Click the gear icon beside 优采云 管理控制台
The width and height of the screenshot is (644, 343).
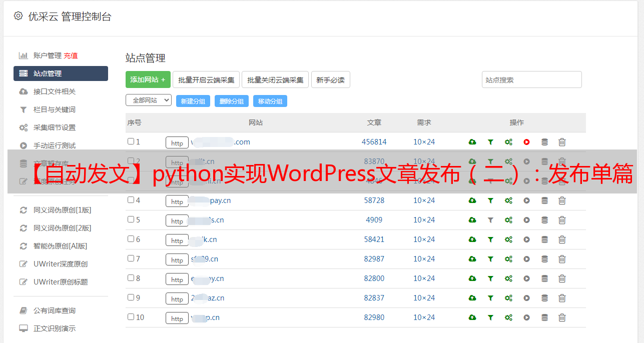(x=18, y=16)
